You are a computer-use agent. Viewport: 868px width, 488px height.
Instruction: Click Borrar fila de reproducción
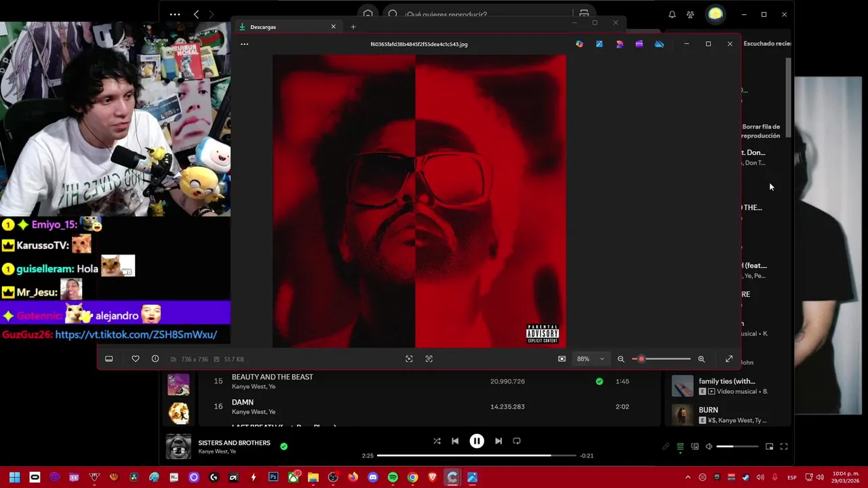tap(761, 131)
